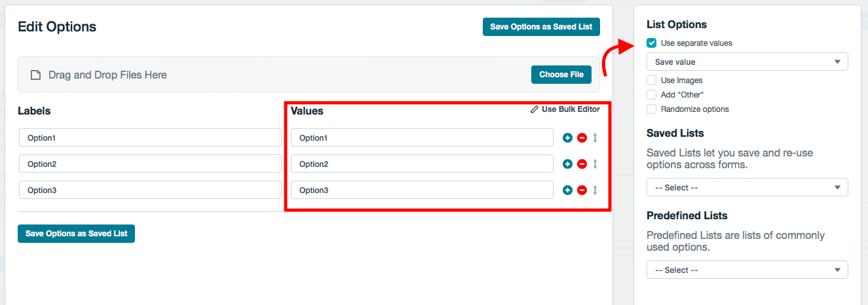Image resolution: width=868 pixels, height=305 pixels.
Task: Delete the Option3 row using minus icon
Action: (x=582, y=190)
